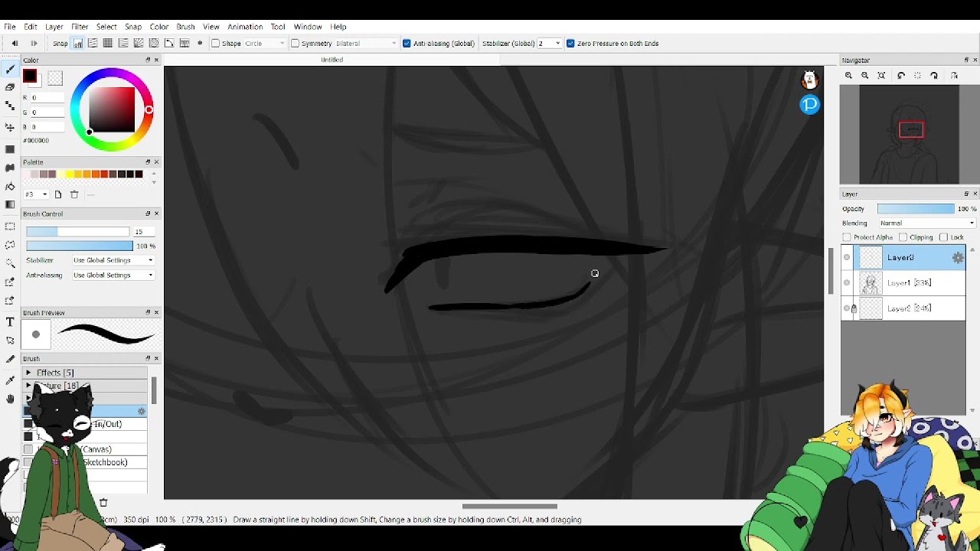This screenshot has width=980, height=551.
Task: Rotate canvas left in the Navigator
Action: click(x=901, y=76)
